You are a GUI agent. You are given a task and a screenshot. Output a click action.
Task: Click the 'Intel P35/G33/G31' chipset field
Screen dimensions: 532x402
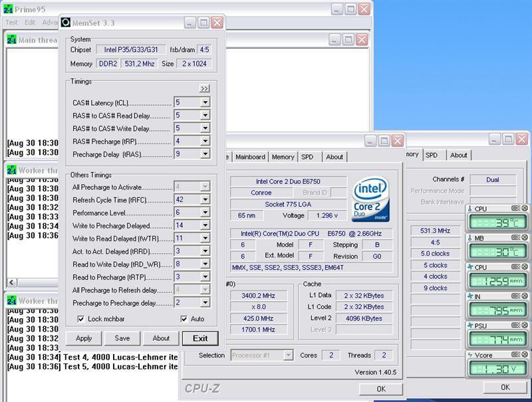131,49
